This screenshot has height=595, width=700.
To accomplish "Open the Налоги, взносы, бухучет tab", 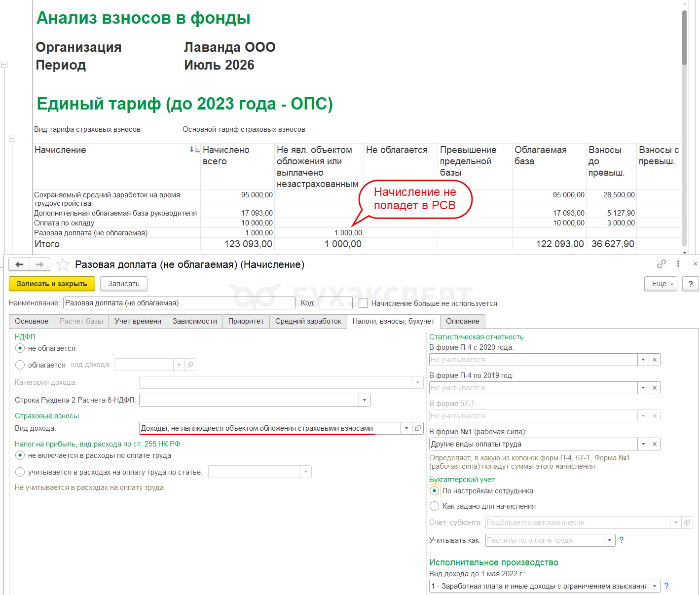I will coord(394,321).
